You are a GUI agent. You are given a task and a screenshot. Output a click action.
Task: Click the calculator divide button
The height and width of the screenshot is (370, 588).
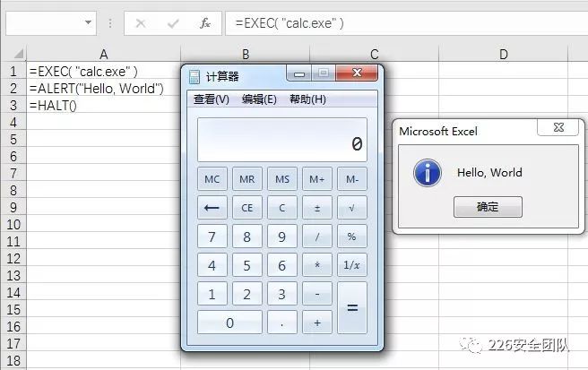317,237
